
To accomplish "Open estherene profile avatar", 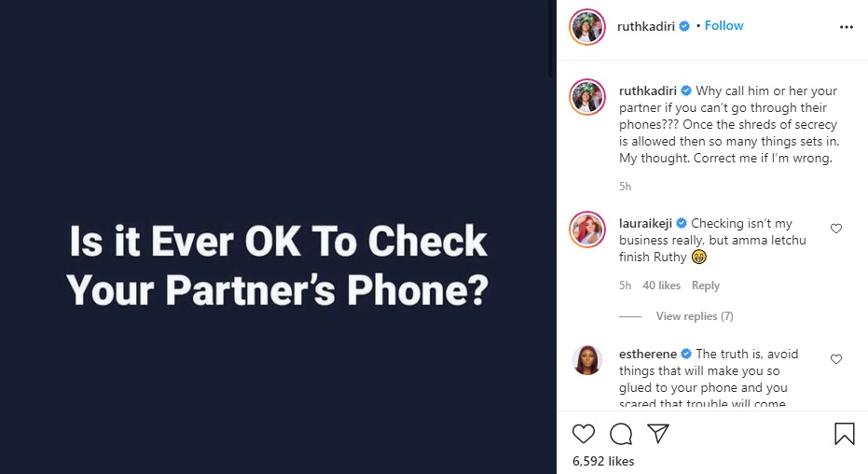I will click(587, 360).
